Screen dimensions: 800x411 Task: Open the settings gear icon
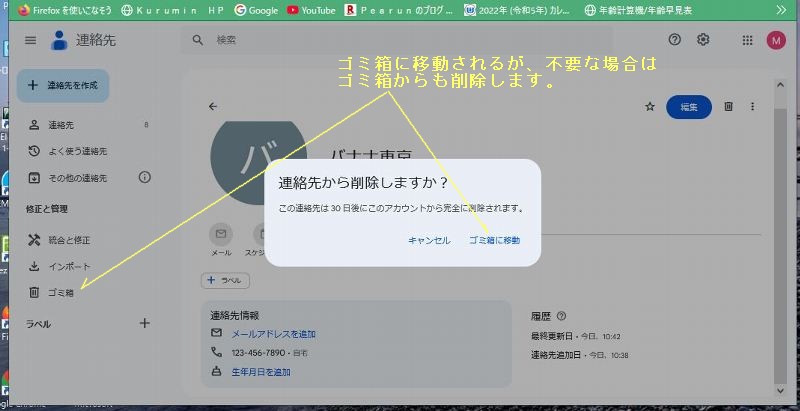[703, 40]
